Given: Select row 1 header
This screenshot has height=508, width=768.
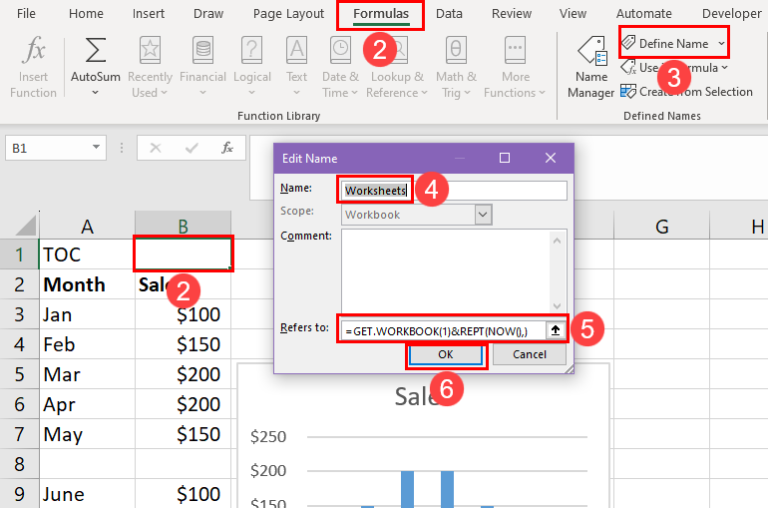Looking at the screenshot, I should coord(19,254).
